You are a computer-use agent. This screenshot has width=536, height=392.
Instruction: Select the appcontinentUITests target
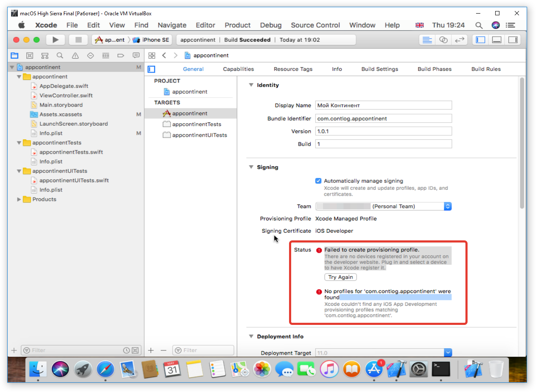click(x=195, y=135)
